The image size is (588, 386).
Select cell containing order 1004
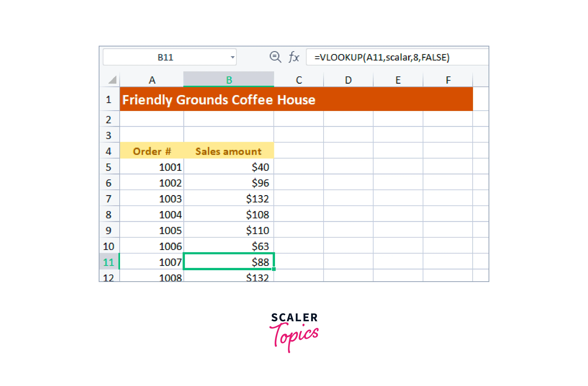[152, 214]
